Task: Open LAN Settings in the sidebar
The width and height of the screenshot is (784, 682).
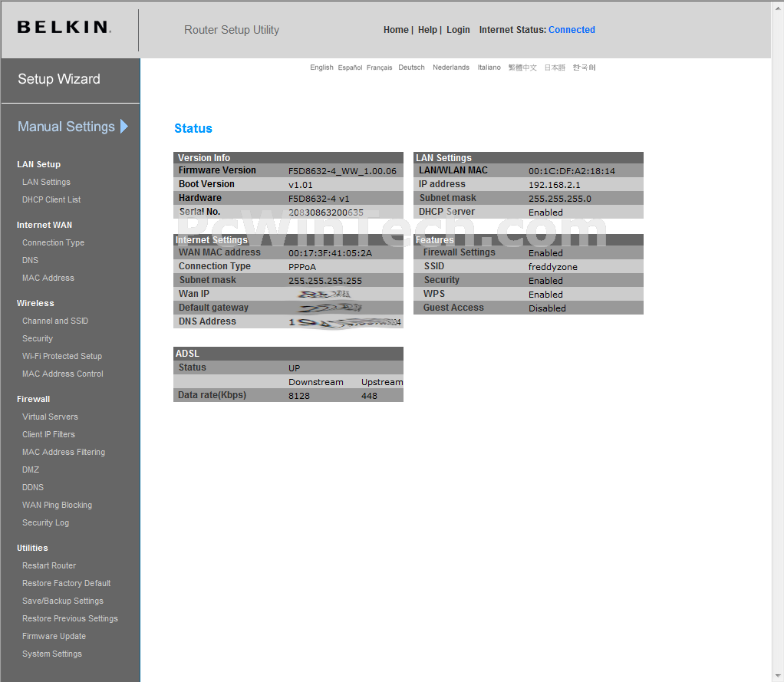Action: point(46,182)
